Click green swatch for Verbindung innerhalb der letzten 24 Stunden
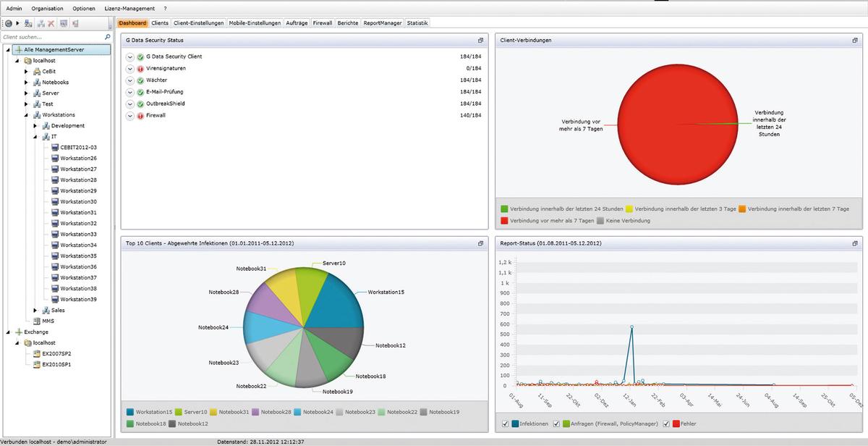 tap(504, 209)
